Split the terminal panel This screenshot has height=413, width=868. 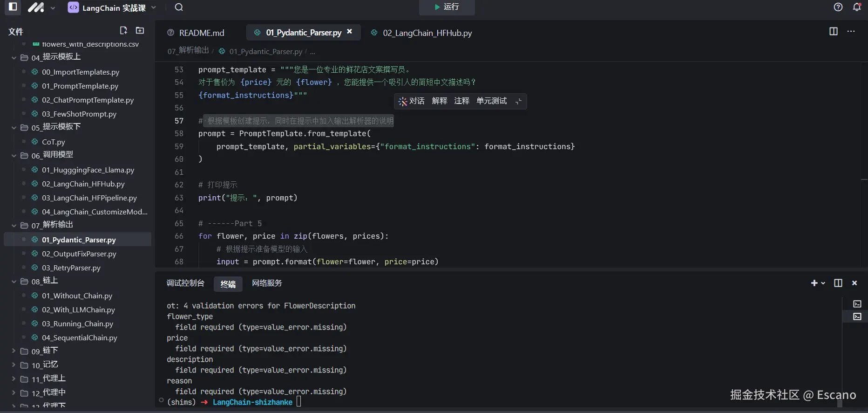(838, 283)
